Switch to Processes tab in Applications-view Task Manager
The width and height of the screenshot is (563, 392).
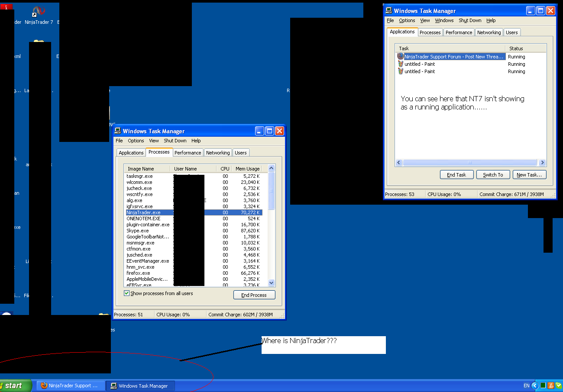pyautogui.click(x=430, y=32)
